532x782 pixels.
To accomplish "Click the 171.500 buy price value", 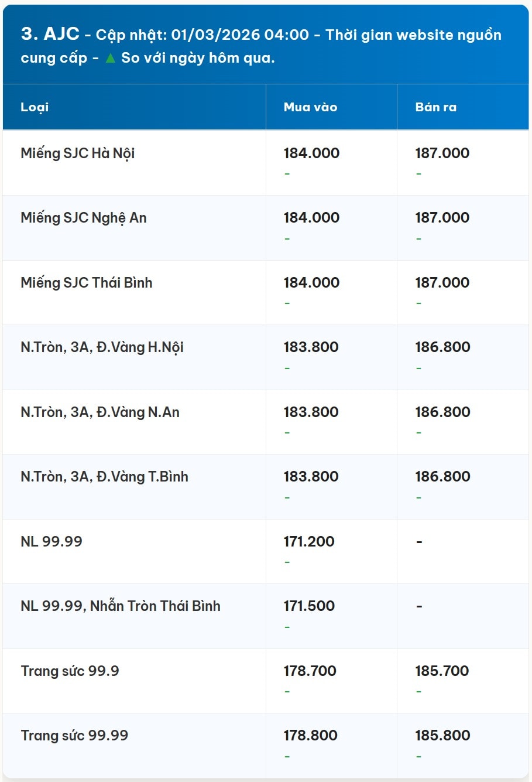I will (x=309, y=606).
